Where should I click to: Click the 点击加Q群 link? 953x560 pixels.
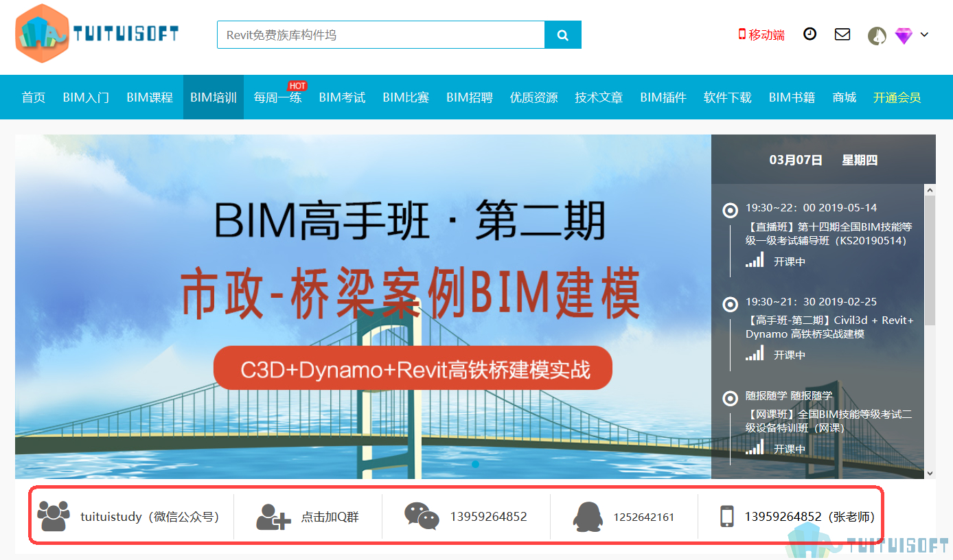[330, 517]
